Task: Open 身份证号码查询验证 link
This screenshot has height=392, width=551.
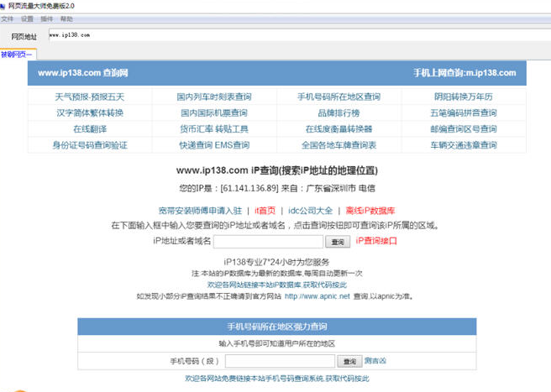Action: 89,145
